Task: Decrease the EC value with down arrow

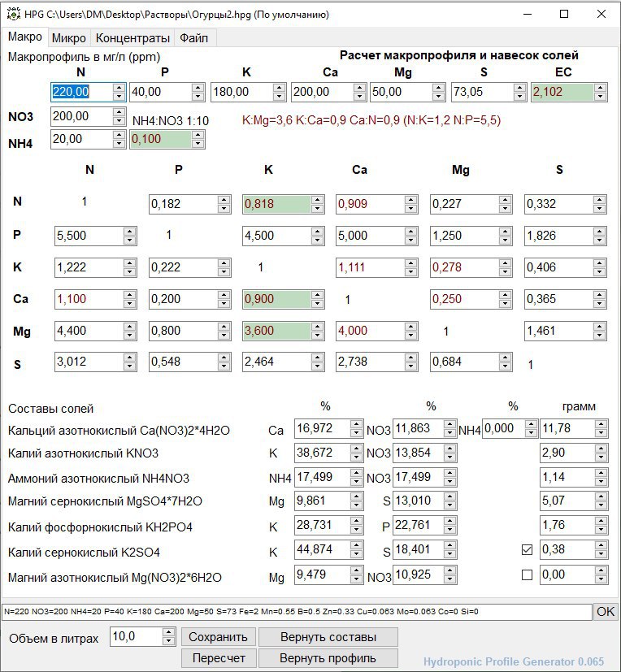Action: 600,97
